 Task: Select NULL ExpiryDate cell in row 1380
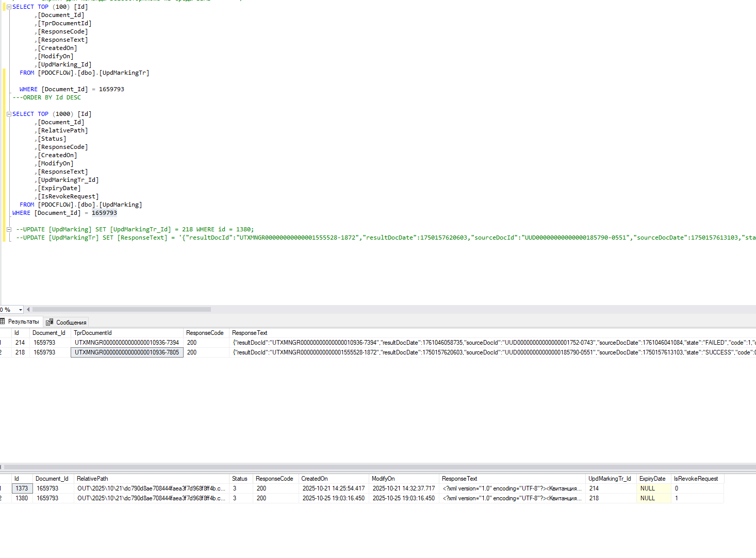pyautogui.click(x=653, y=498)
